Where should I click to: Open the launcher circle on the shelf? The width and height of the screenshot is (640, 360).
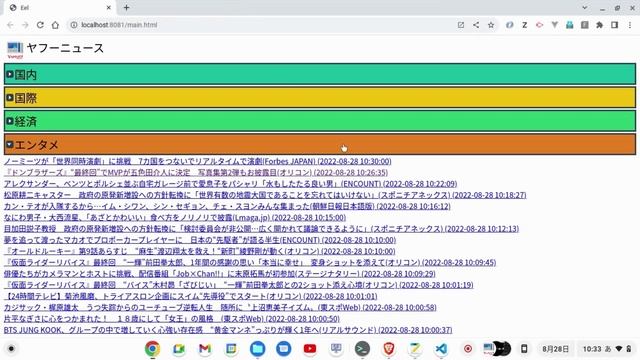coord(11,349)
